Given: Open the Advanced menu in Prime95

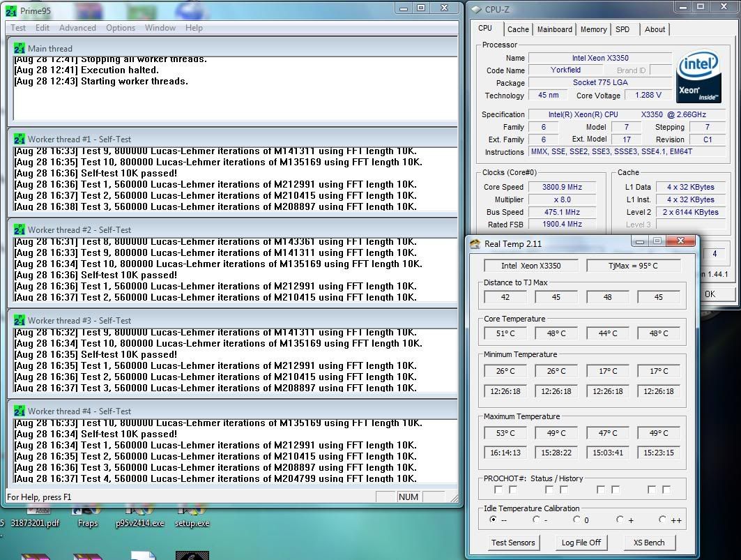Looking at the screenshot, I should click(x=77, y=27).
